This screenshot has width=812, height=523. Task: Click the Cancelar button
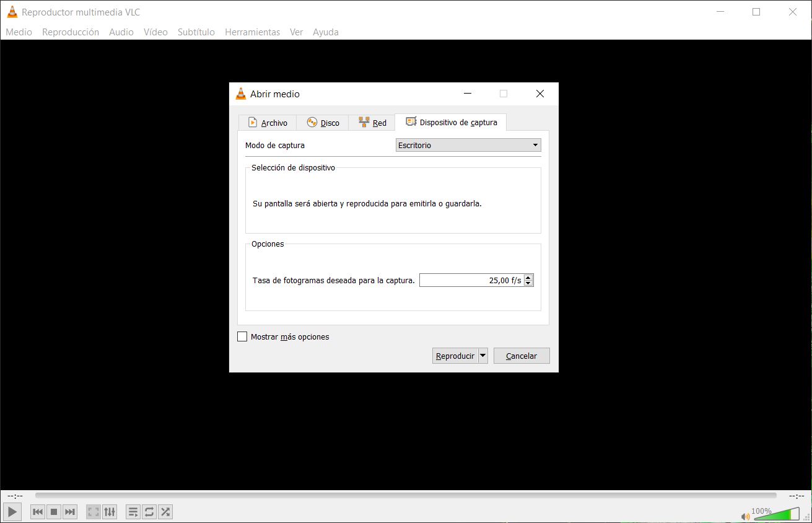pyautogui.click(x=521, y=356)
